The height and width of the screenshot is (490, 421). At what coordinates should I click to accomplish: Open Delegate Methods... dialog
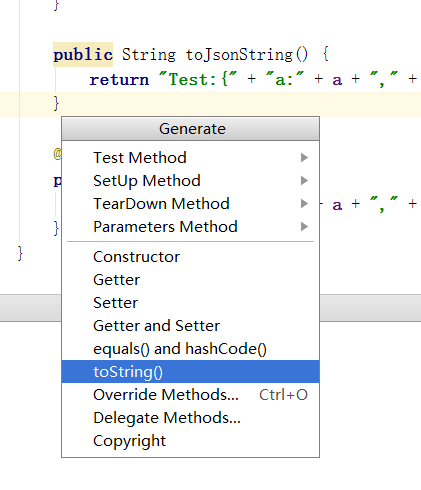pos(190,418)
